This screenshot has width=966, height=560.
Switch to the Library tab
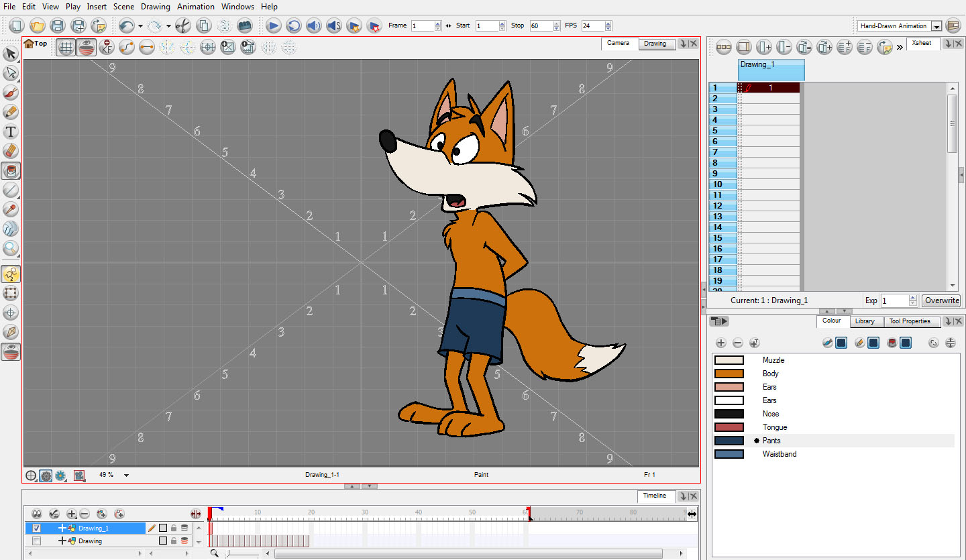[x=864, y=321]
